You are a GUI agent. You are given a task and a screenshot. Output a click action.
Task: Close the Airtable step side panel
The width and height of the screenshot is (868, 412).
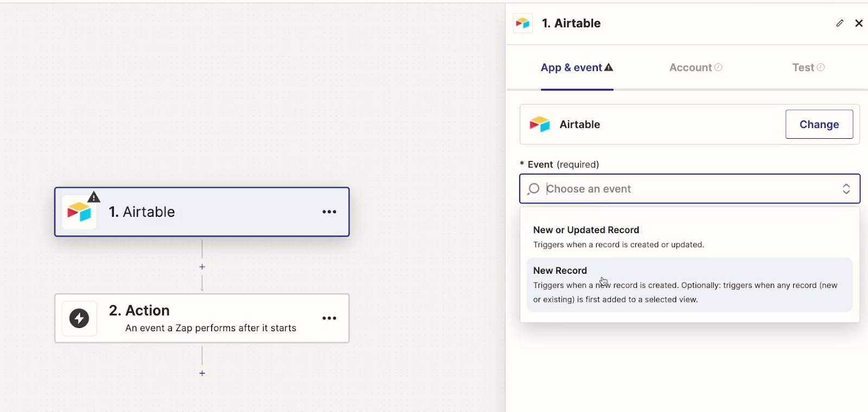pyautogui.click(x=859, y=23)
